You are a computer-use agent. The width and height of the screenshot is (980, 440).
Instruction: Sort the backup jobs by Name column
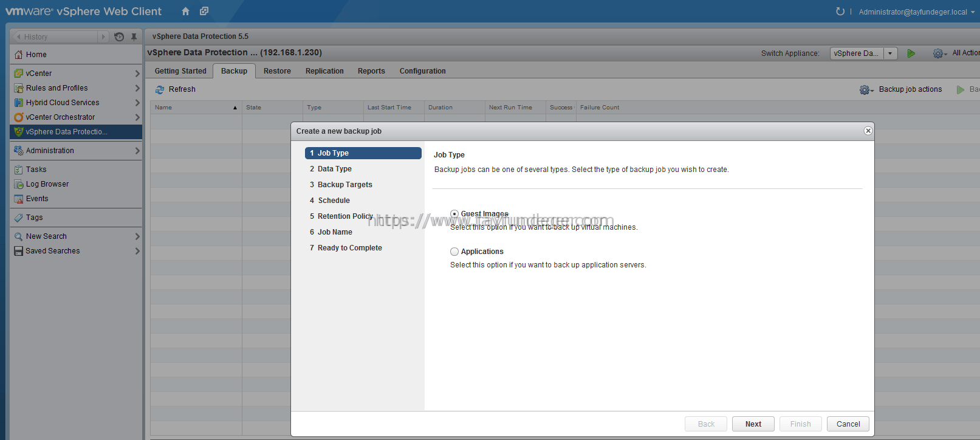tap(196, 108)
